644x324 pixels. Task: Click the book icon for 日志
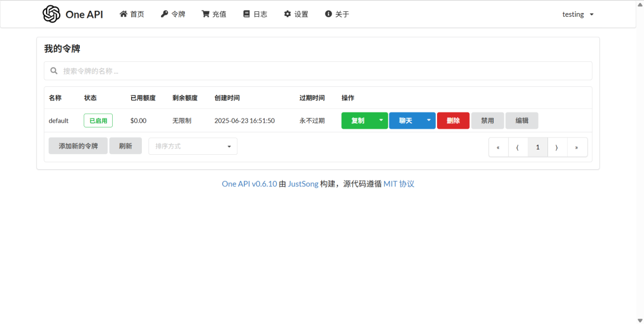click(x=246, y=14)
